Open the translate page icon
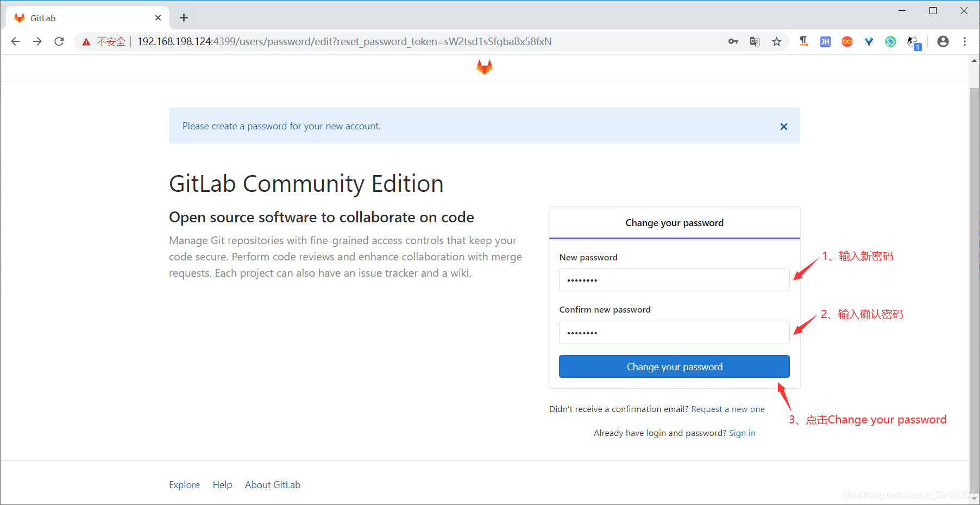Viewport: 980px width, 505px height. tap(755, 41)
